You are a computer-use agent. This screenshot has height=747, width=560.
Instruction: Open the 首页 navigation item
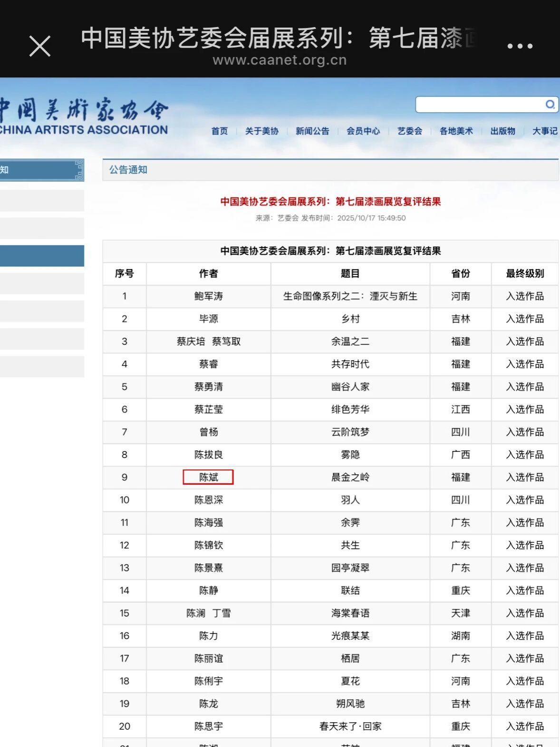(220, 131)
